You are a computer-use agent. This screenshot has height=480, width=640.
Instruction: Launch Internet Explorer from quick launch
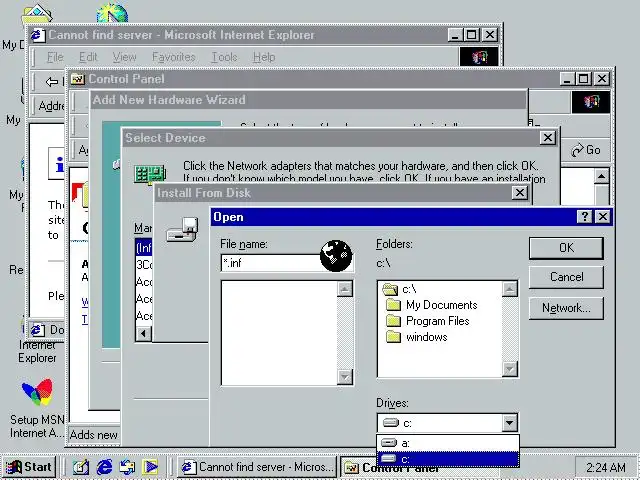pyautogui.click(x=104, y=467)
